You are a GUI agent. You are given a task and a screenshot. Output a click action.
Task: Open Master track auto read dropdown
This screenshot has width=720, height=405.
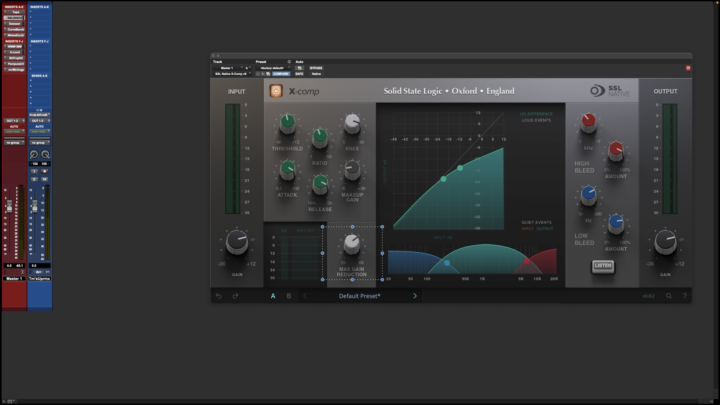pyautogui.click(x=14, y=131)
